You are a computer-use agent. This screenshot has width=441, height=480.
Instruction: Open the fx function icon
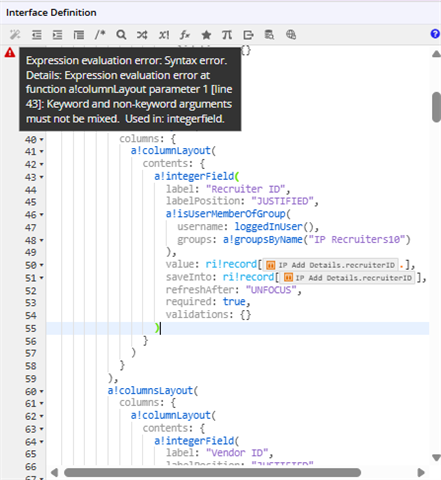185,35
